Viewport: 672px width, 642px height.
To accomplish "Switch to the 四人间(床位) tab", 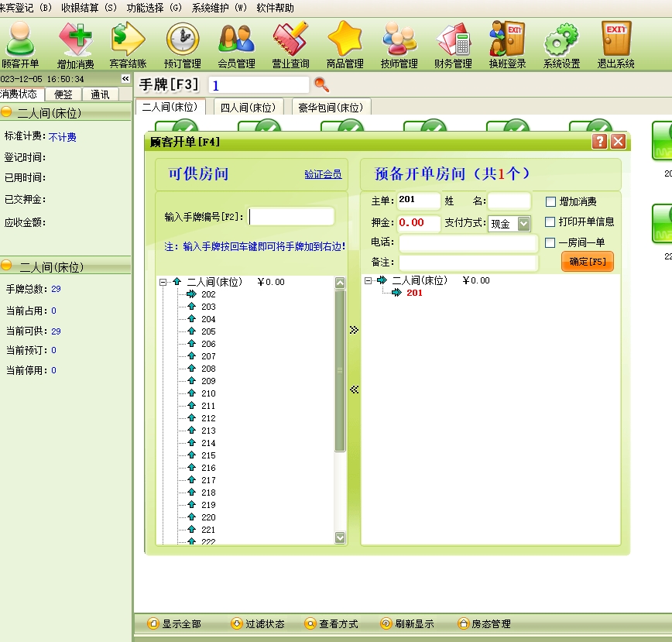I will (x=245, y=108).
